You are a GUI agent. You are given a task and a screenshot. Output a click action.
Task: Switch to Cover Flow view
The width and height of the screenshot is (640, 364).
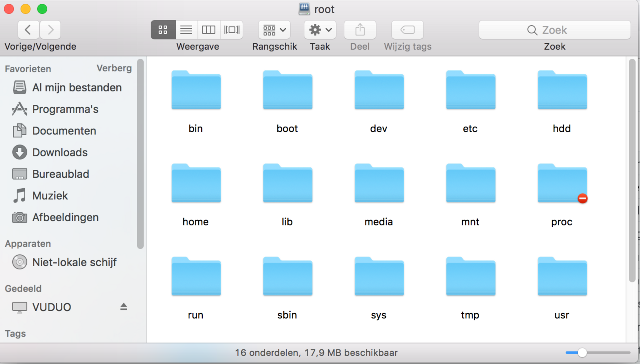tap(231, 30)
